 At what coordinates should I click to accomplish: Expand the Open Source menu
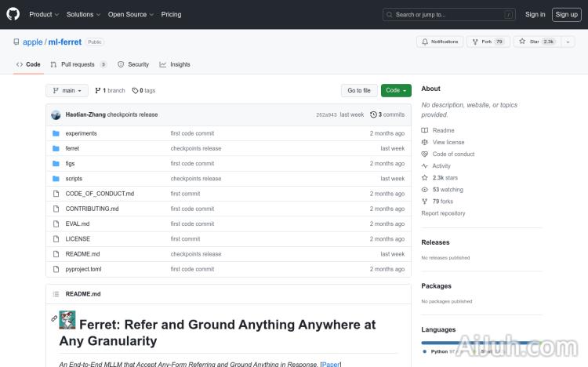[129, 14]
